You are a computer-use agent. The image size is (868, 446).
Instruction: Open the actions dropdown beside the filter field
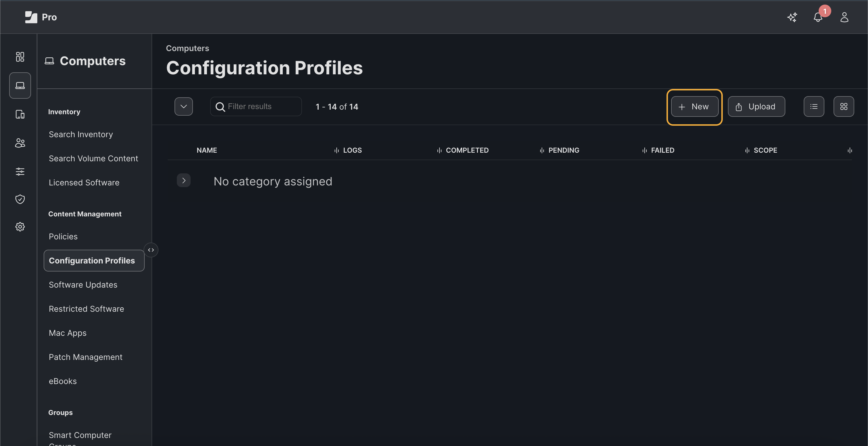point(184,106)
